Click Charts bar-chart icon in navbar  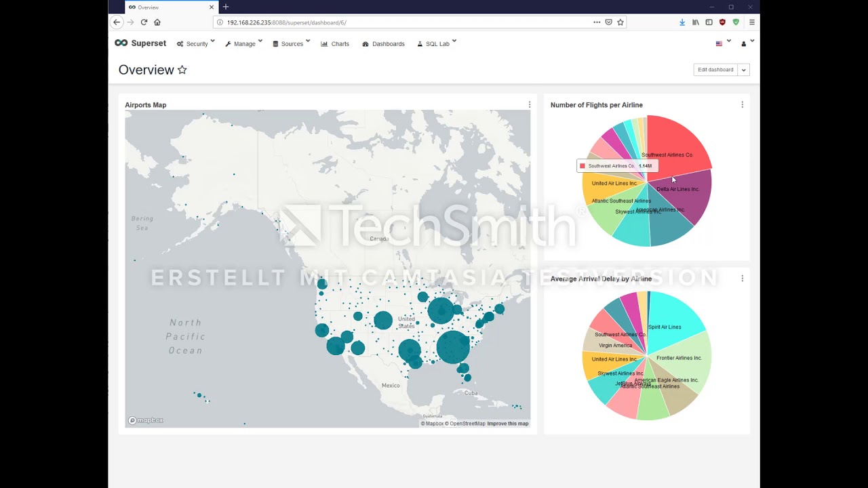[x=324, y=44]
